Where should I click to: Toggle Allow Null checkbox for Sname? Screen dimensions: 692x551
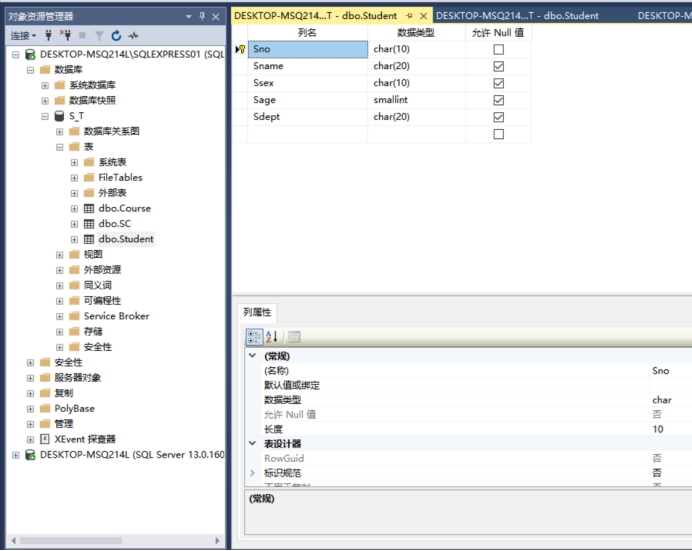498,66
